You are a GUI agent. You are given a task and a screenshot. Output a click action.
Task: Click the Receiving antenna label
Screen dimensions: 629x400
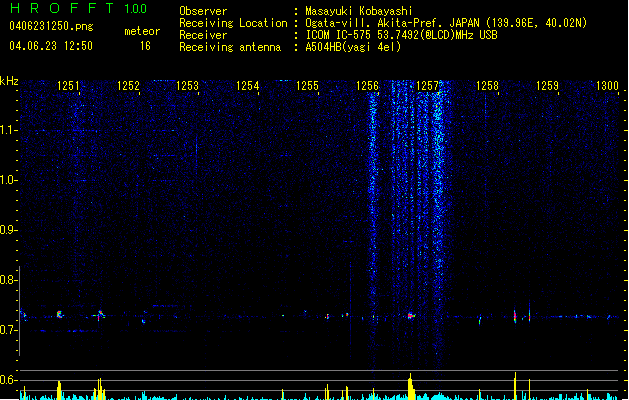pyautogui.click(x=230, y=47)
